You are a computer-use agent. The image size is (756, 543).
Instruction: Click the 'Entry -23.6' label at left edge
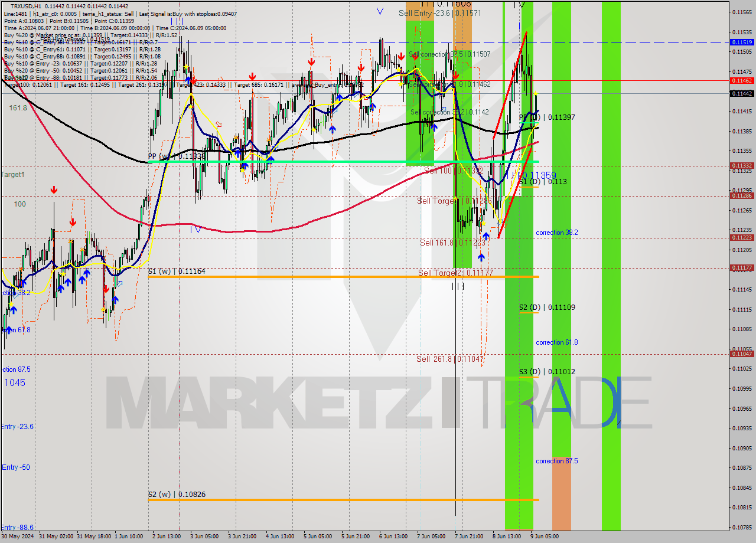pos(17,427)
